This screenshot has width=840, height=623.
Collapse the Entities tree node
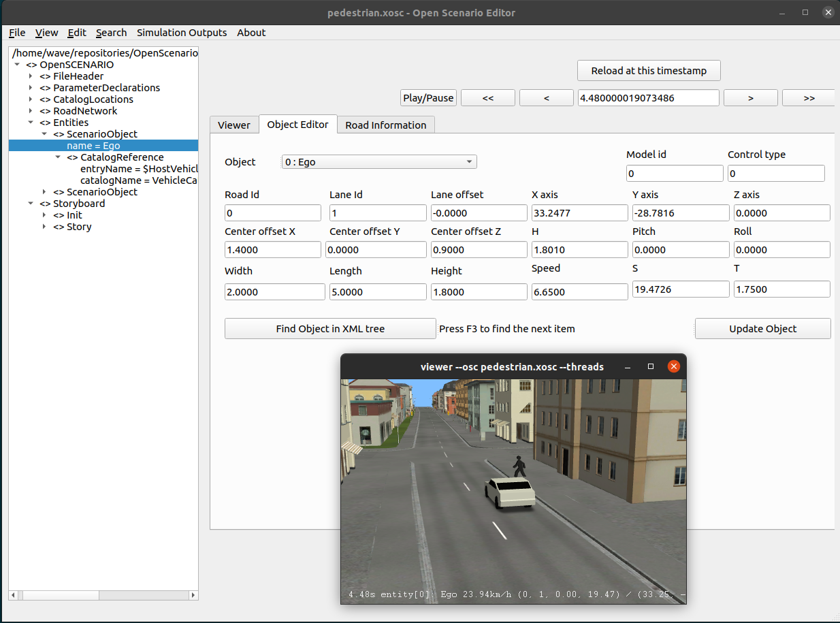[31, 123]
